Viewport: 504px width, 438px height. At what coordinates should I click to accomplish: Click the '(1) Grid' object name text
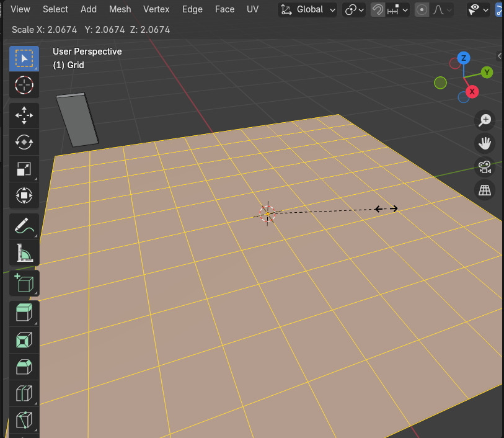point(68,65)
